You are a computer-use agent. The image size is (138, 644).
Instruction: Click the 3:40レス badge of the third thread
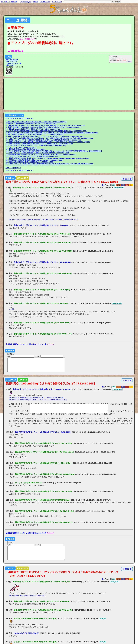coord(10,568)
